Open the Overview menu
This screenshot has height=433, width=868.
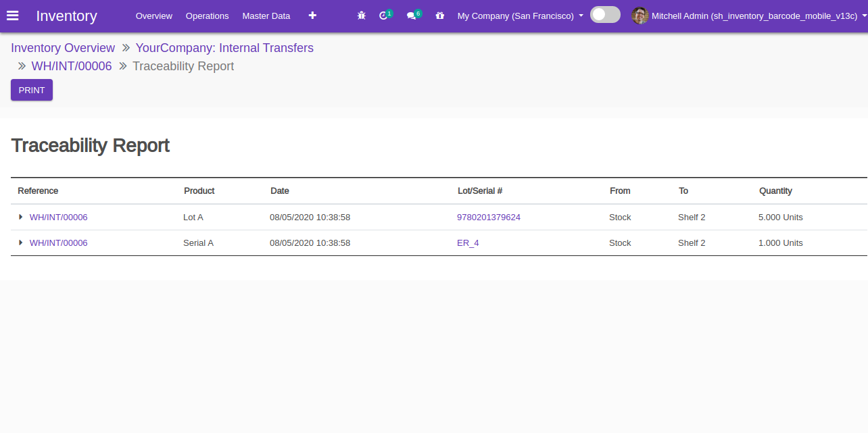pos(154,16)
